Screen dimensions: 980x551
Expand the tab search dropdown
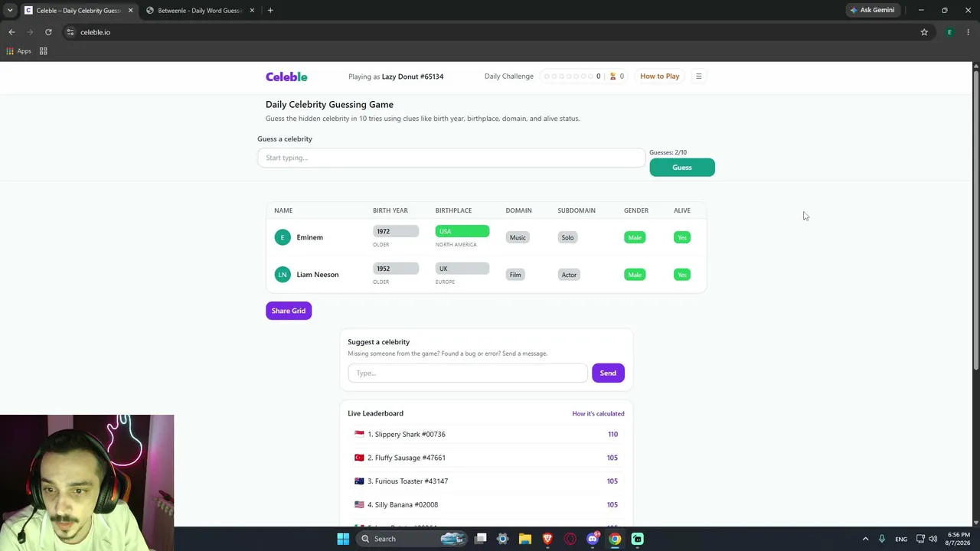[x=10, y=11]
